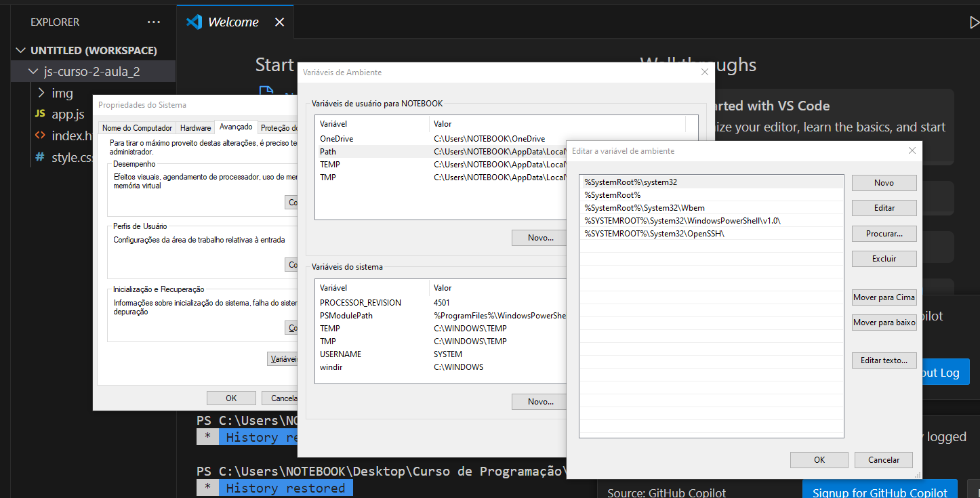Open the app.js file

pos(68,115)
